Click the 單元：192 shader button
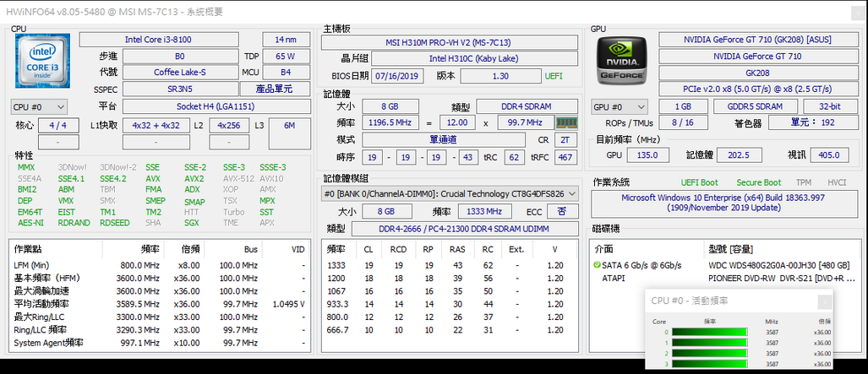Viewport: 868px width, 374px height. 812,122
